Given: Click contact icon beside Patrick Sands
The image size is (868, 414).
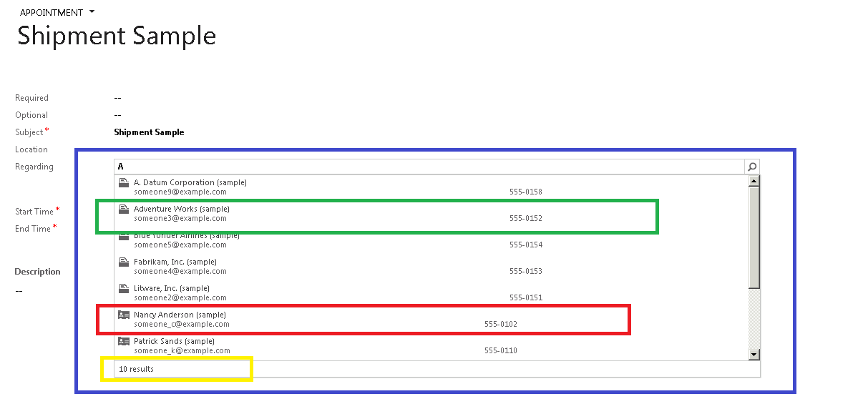Looking at the screenshot, I should coord(123,342).
